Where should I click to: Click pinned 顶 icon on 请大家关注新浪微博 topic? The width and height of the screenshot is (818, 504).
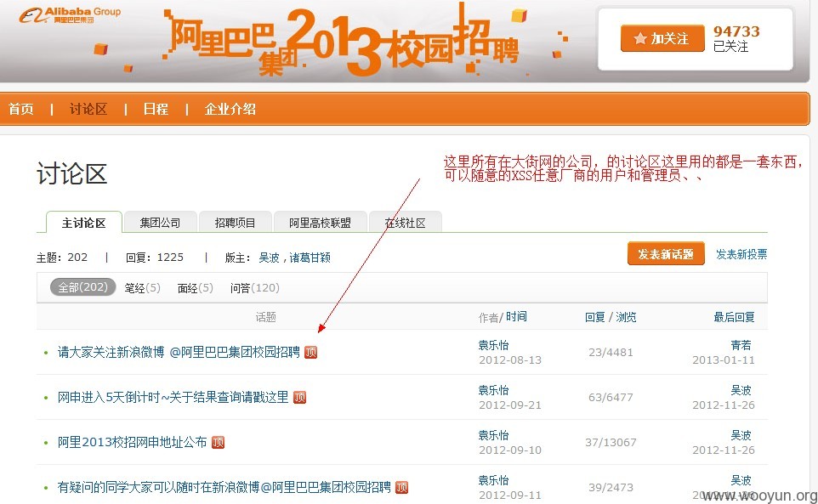311,353
